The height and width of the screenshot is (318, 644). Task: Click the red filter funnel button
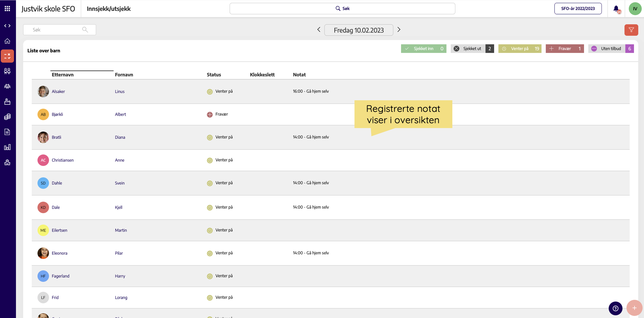click(631, 30)
